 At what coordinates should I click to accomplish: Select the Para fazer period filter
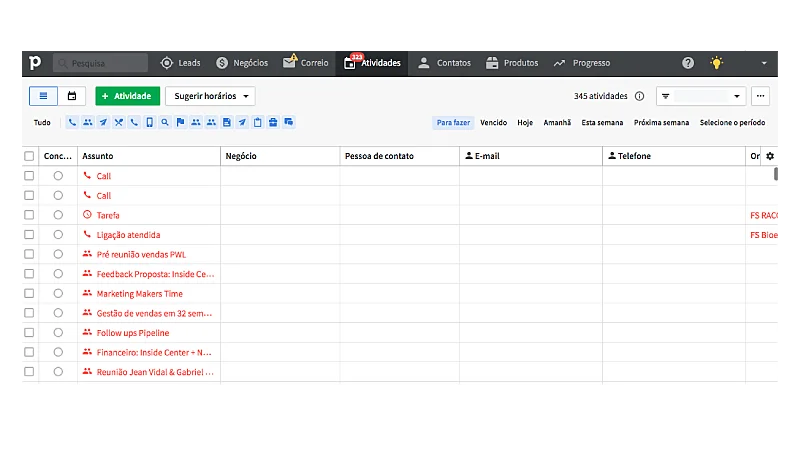coord(453,122)
